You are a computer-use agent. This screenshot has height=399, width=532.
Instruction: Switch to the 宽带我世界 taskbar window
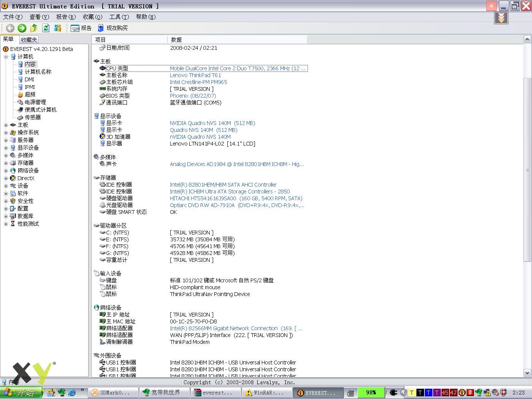pyautogui.click(x=164, y=393)
